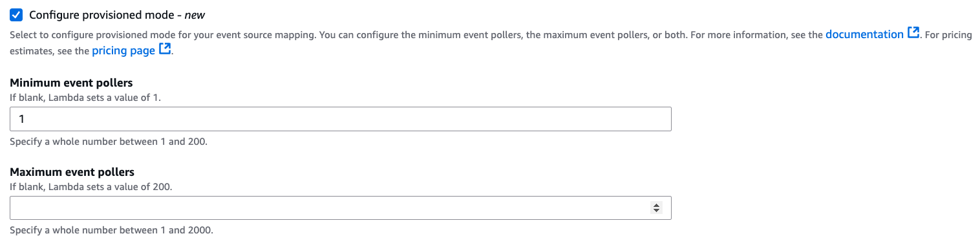Click the 'Configure provisioned mode - new' label text
980x247 pixels.
117,14
